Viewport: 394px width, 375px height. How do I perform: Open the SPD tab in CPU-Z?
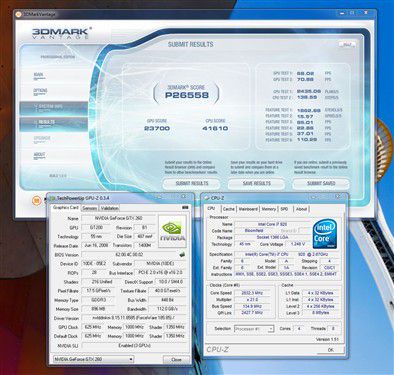click(x=284, y=209)
